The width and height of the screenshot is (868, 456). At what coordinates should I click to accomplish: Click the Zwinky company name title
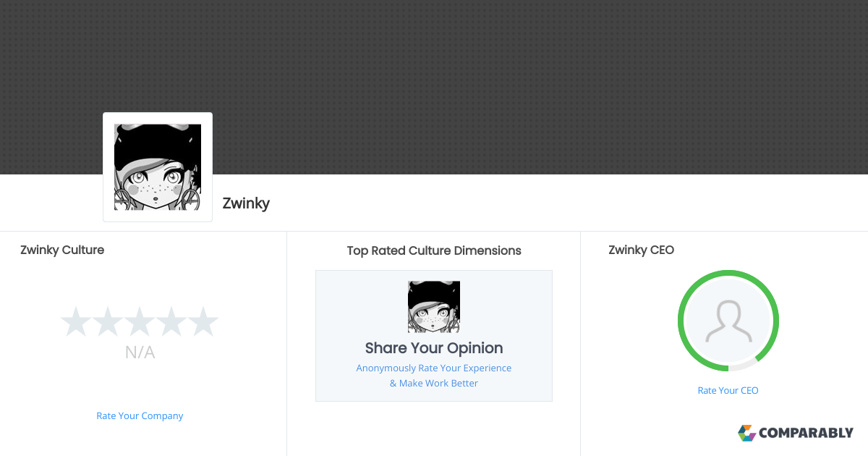246,203
